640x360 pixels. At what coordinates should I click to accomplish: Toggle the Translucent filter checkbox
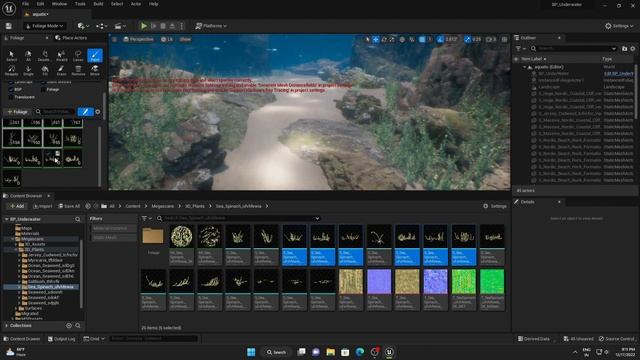[x=11, y=97]
